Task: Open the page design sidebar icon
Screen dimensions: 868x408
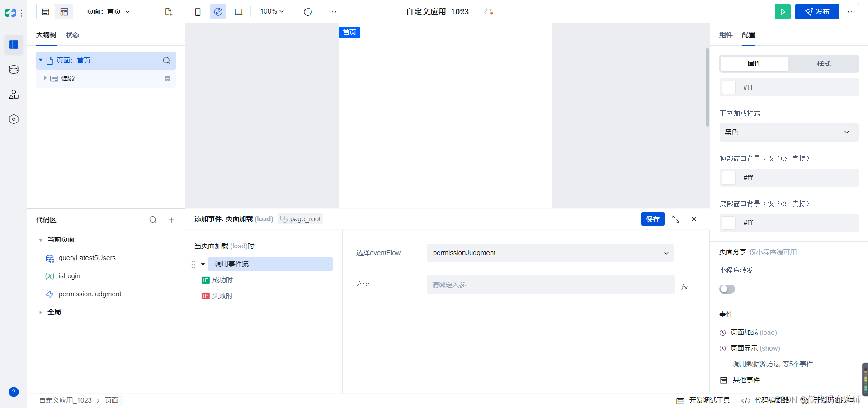Action: 14,44
